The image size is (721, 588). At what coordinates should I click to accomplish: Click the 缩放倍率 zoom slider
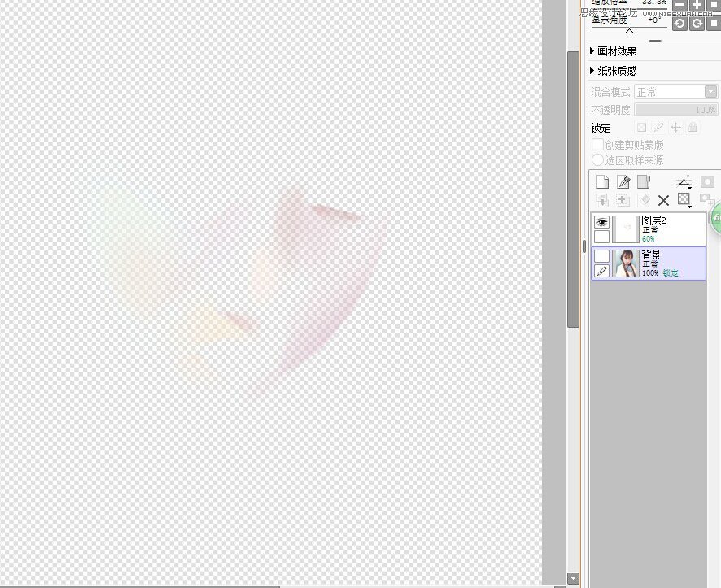(629, 9)
